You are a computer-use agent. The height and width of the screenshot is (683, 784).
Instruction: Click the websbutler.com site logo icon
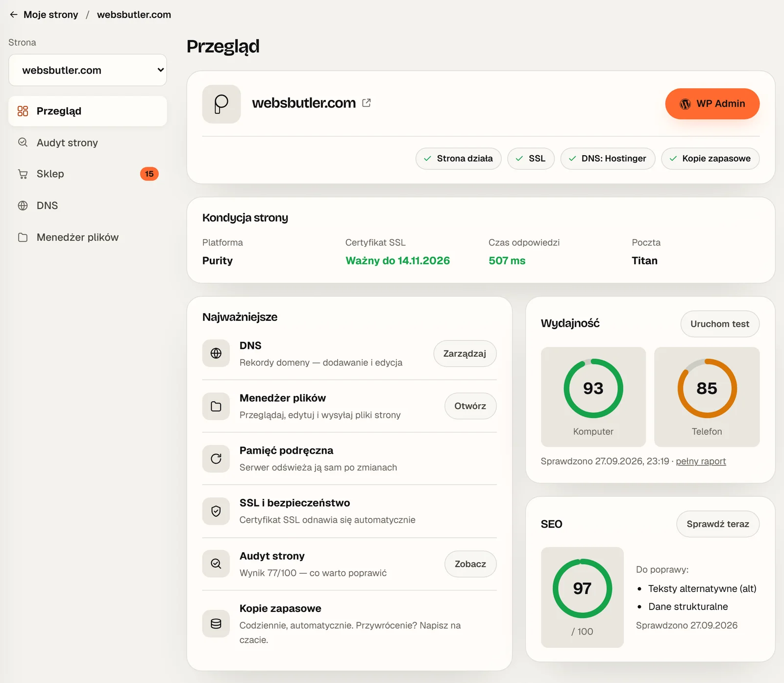click(x=221, y=104)
